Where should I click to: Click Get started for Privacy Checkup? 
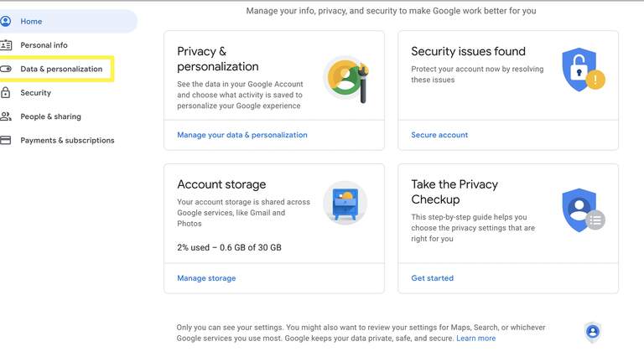(433, 278)
